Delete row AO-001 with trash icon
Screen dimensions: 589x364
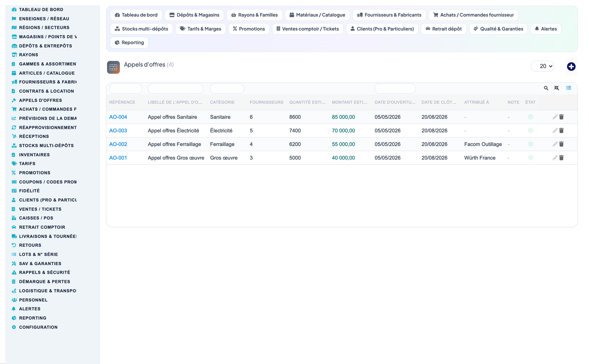(561, 158)
